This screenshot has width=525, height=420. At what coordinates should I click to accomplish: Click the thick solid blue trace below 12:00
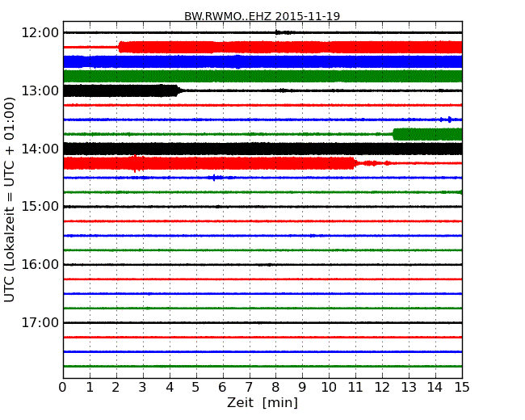click(262, 62)
